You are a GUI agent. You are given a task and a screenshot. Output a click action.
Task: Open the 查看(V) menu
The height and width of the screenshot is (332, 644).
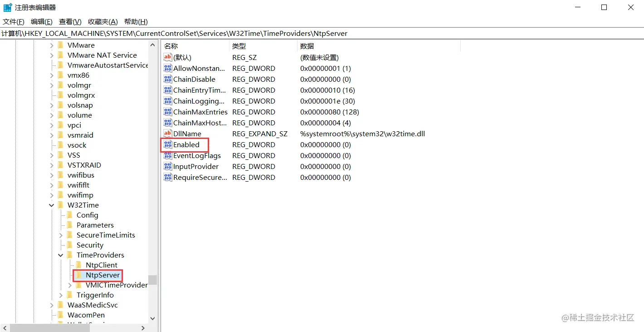(x=70, y=22)
